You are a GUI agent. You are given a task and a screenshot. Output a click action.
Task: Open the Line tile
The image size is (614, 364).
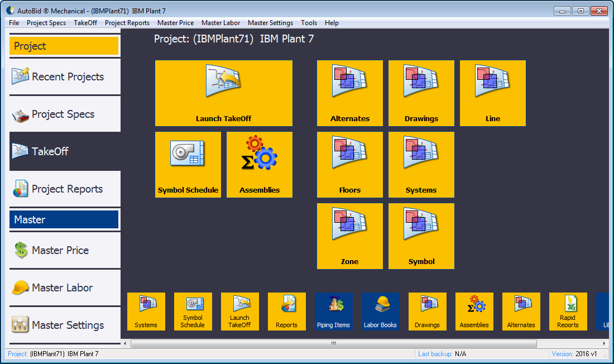click(492, 93)
